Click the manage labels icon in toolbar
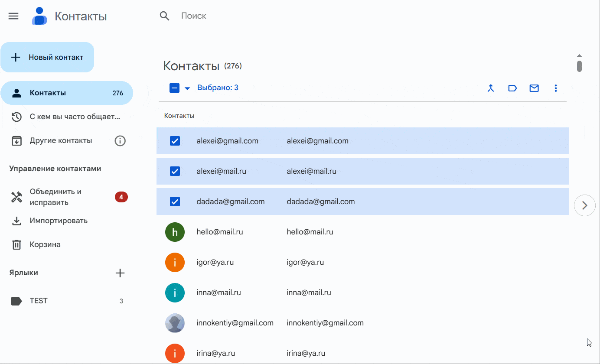The image size is (600, 364). point(512,88)
